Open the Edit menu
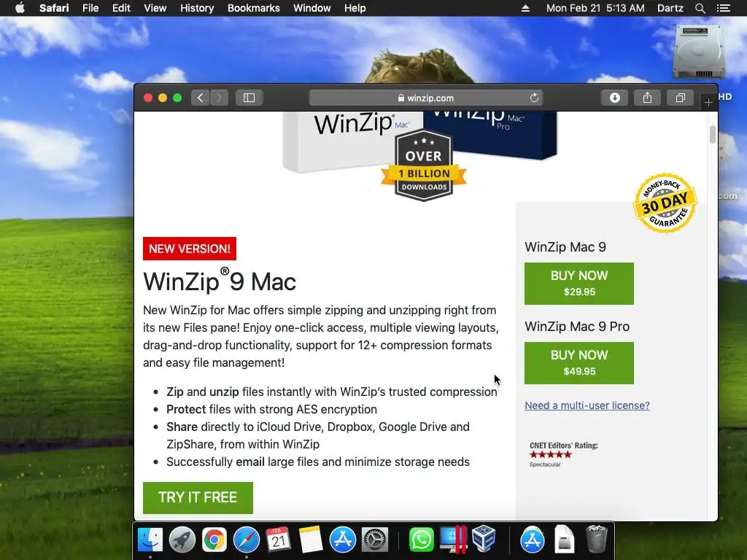 (121, 8)
